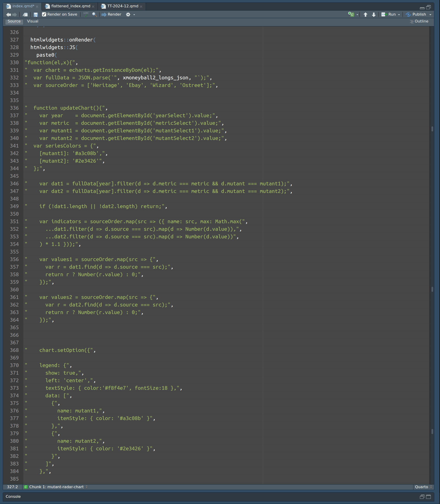Open Find/Replace magnifier icon

94,14
